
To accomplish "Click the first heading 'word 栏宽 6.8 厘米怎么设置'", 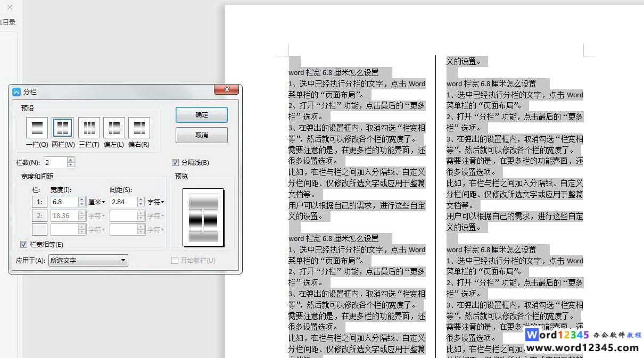I will tap(334, 72).
